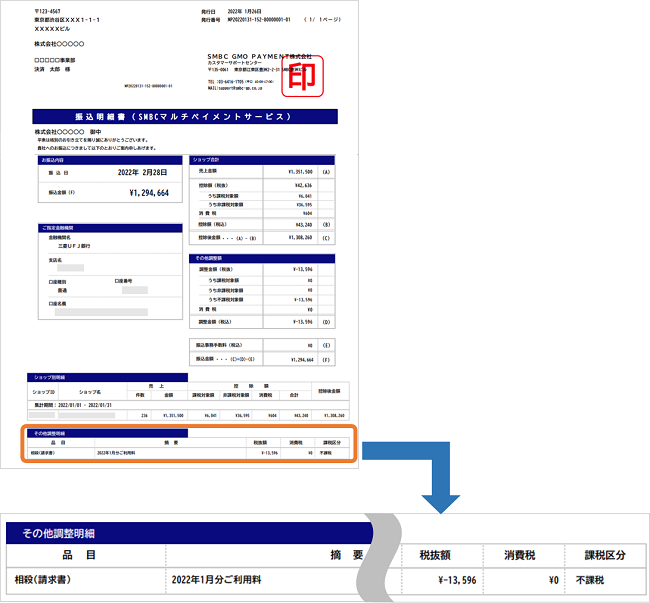Click the (E) marker
This screenshot has height=603, width=650.
click(x=326, y=345)
